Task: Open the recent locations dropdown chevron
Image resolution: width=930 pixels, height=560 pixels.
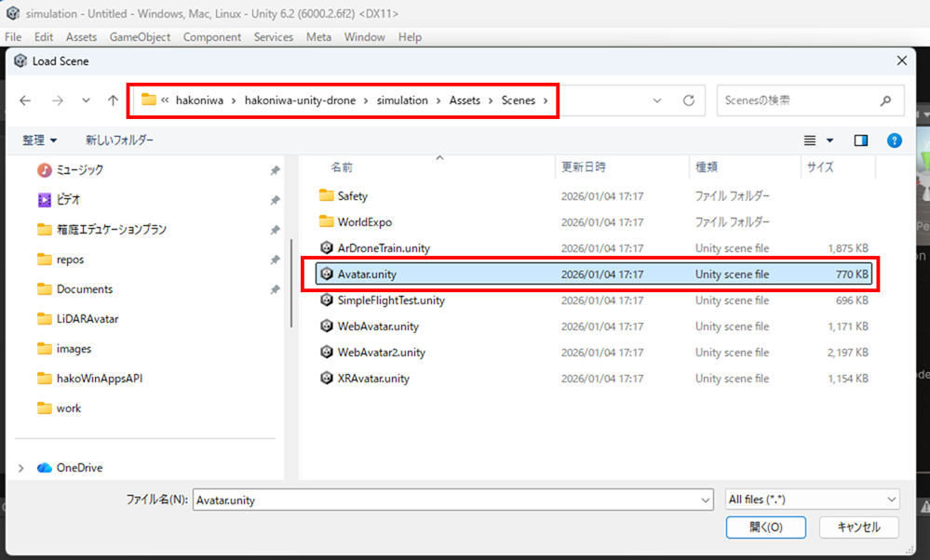Action: [86, 100]
